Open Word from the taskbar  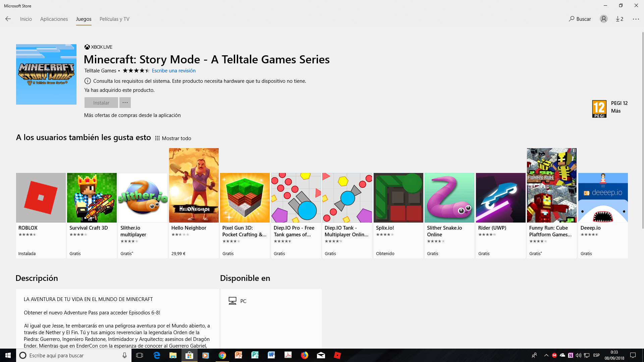click(271, 355)
